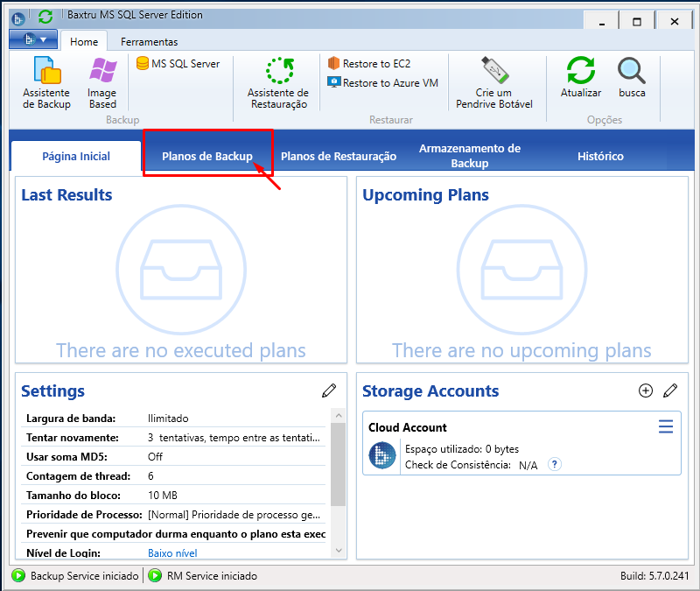Open the blue application menu dropdown
Image resolution: width=700 pixels, height=591 pixels.
(33, 39)
